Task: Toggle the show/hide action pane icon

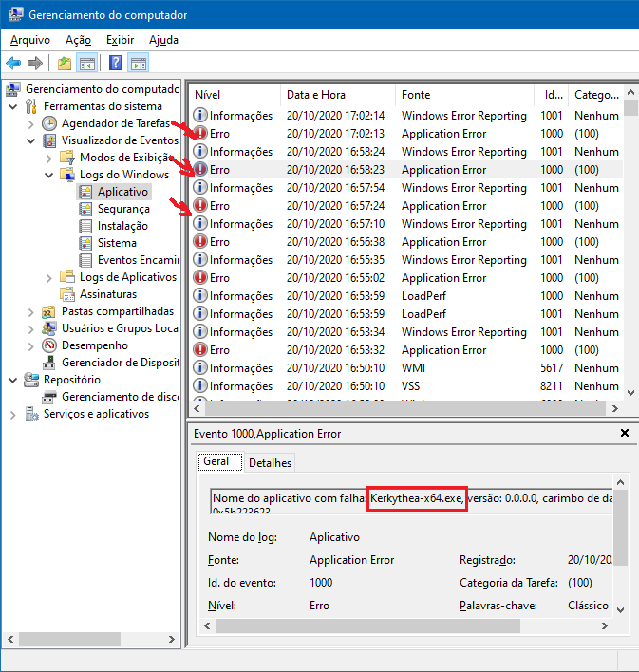Action: [138, 64]
